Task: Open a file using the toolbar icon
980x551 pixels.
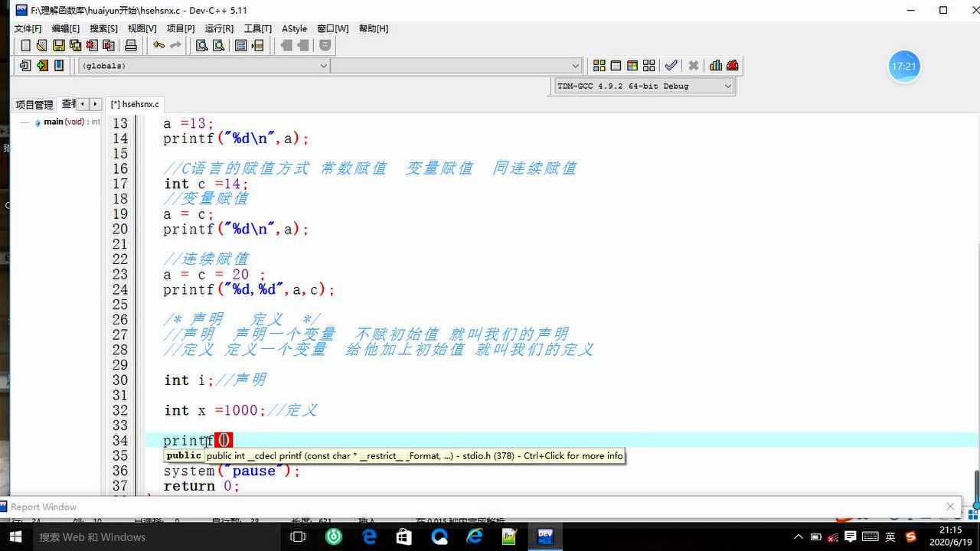Action: point(42,46)
